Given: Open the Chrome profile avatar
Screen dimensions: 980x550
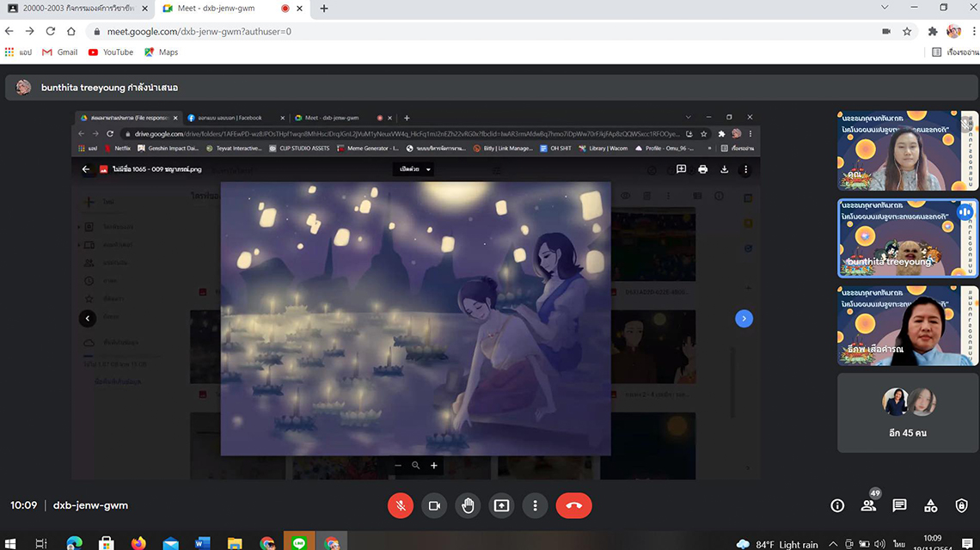Looking at the screenshot, I should click(953, 31).
